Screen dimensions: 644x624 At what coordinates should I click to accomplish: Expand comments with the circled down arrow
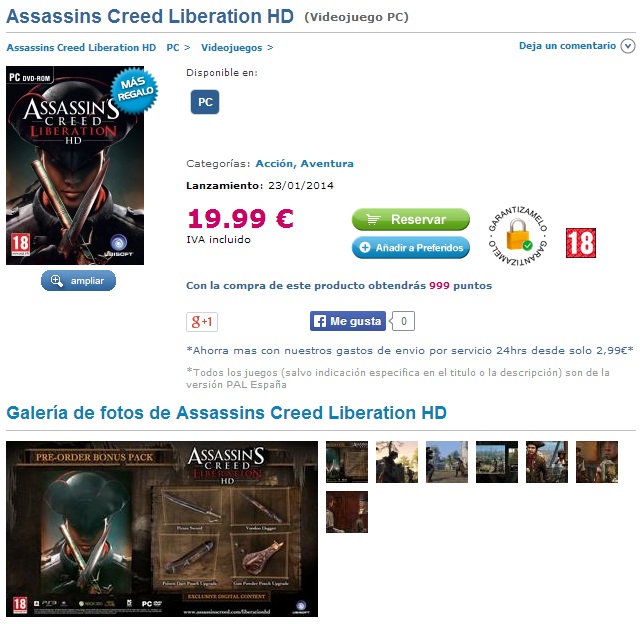(628, 46)
